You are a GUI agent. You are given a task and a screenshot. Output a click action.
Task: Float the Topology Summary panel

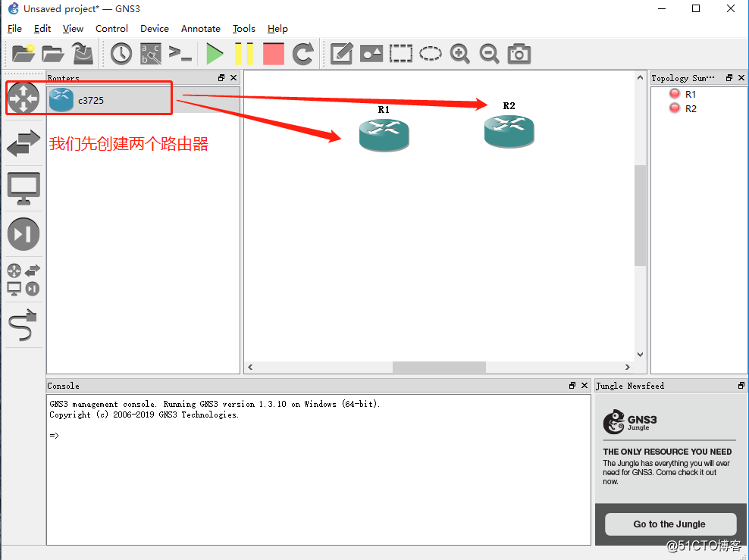click(729, 78)
